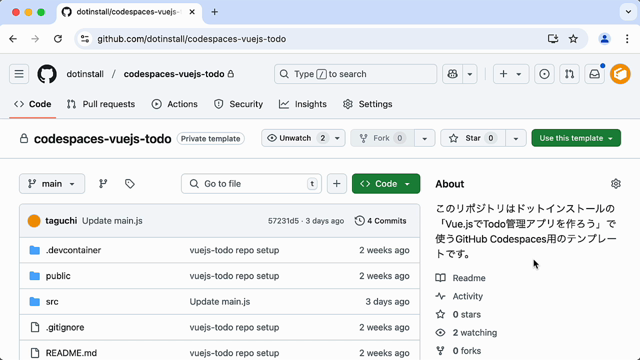Image resolution: width=640 pixels, height=360 pixels.
Task: View site information icon in address bar
Action: coord(85,39)
